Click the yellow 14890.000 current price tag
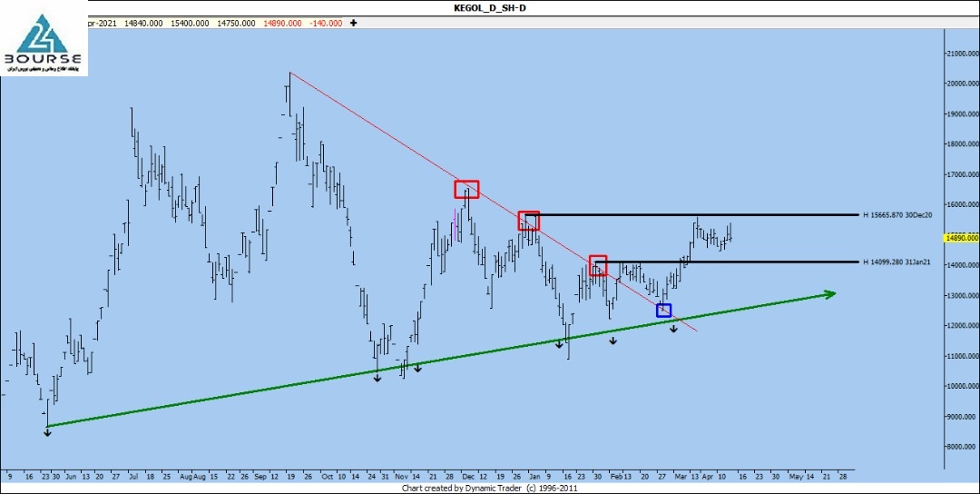This screenshot has width=980, height=494. pyautogui.click(x=960, y=238)
